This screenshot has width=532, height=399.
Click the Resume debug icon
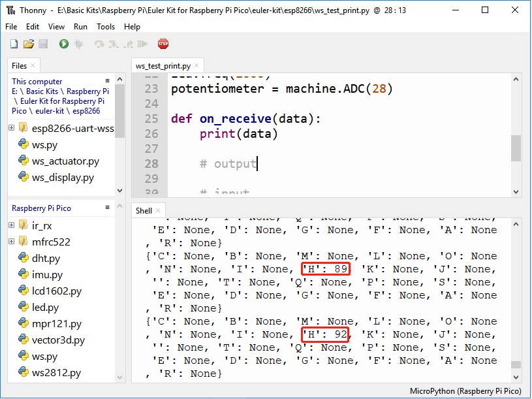tap(142, 44)
